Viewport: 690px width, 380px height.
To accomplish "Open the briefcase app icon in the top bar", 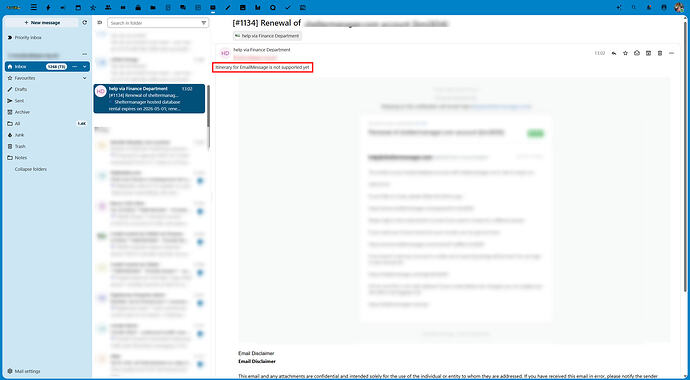I will 138,7.
